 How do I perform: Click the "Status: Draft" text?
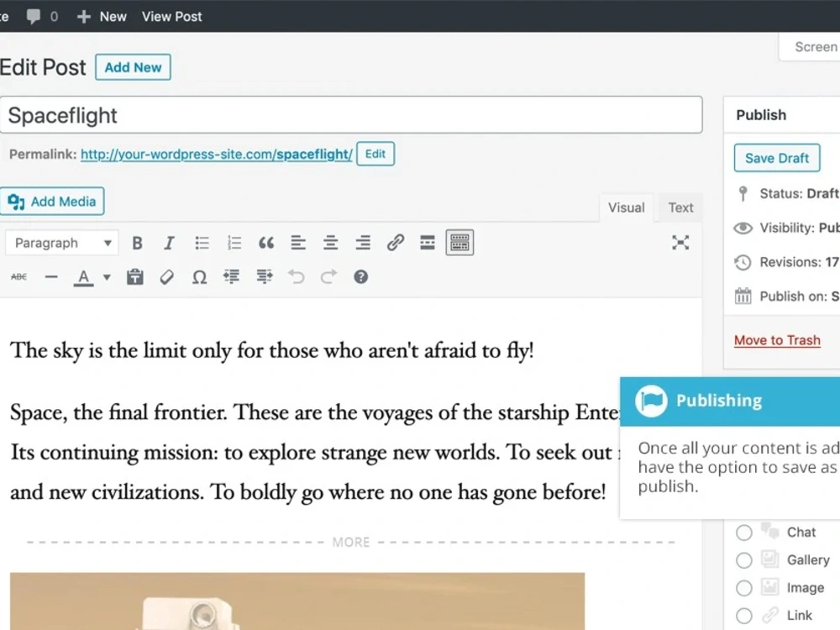pyautogui.click(x=799, y=193)
